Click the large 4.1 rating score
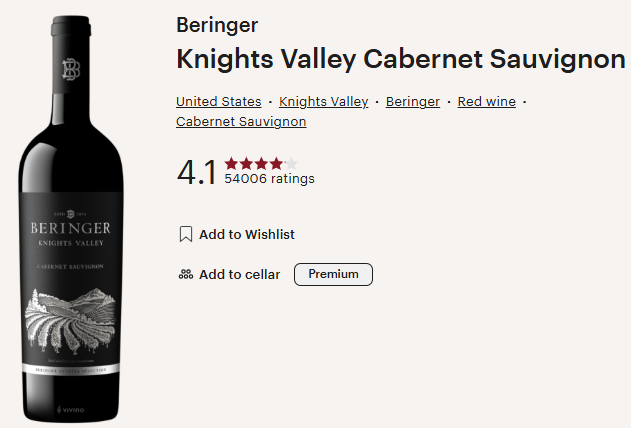The height and width of the screenshot is (428, 631). pos(196,172)
